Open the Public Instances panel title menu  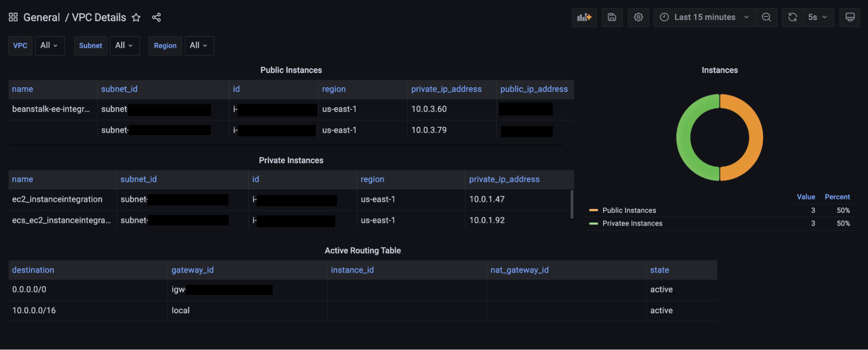[291, 70]
